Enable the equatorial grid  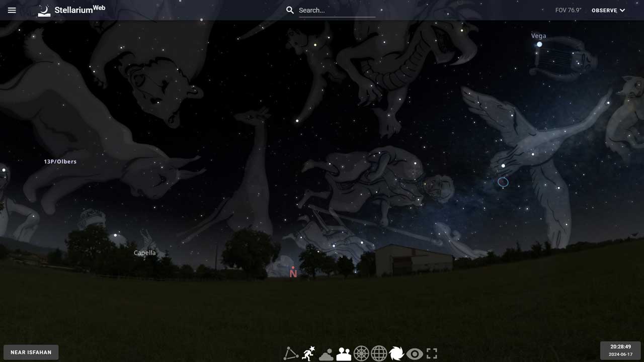(379, 353)
